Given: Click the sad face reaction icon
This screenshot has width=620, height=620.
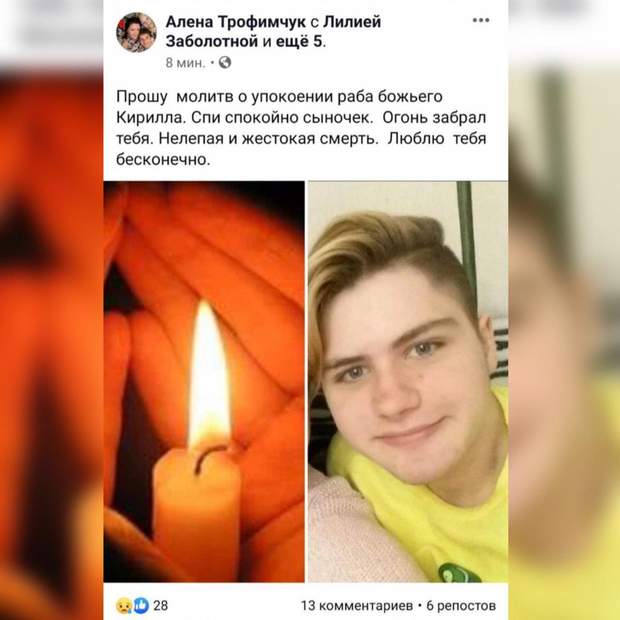Looking at the screenshot, I should click(x=124, y=605).
